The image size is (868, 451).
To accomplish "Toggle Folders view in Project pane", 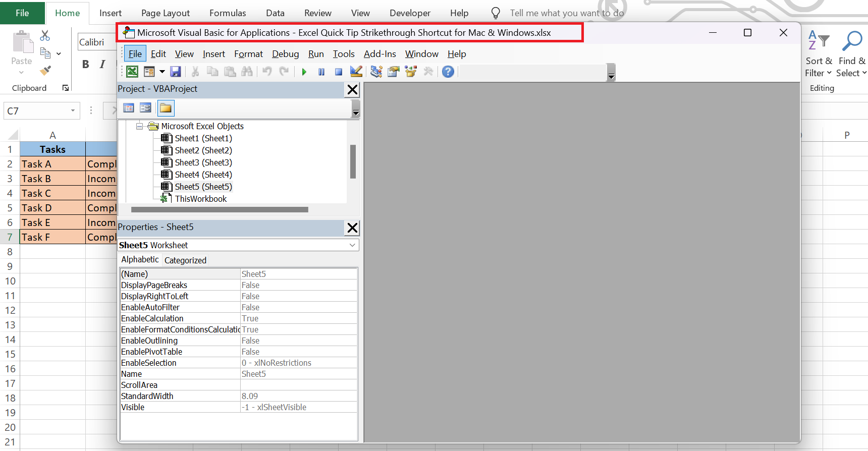I will (x=166, y=108).
